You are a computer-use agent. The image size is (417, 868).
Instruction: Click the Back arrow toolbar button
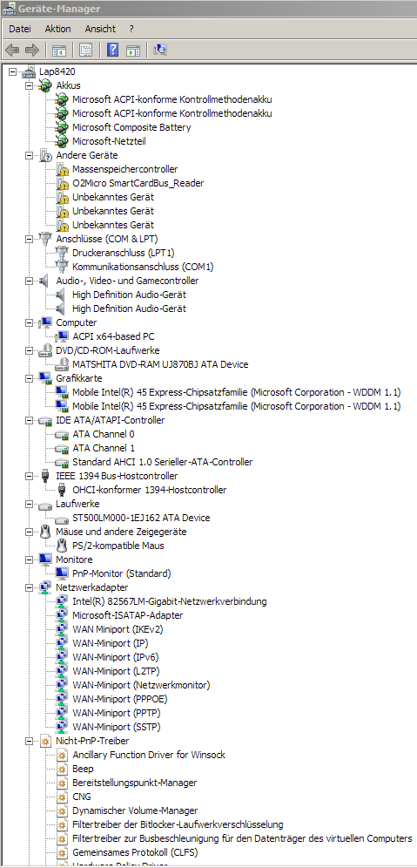click(x=12, y=51)
